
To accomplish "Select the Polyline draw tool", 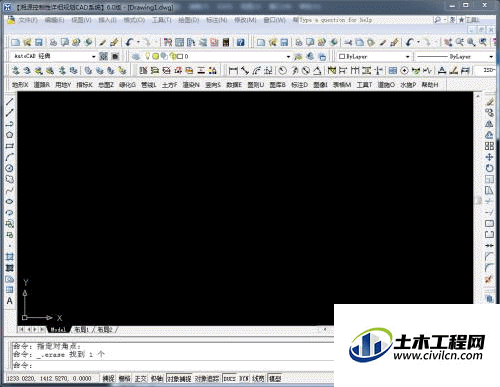I will (x=9, y=124).
